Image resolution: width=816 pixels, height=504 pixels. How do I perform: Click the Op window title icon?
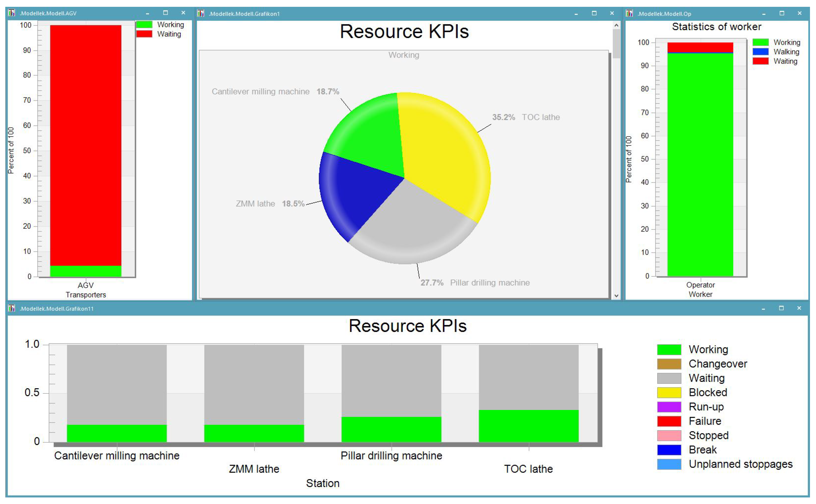629,13
